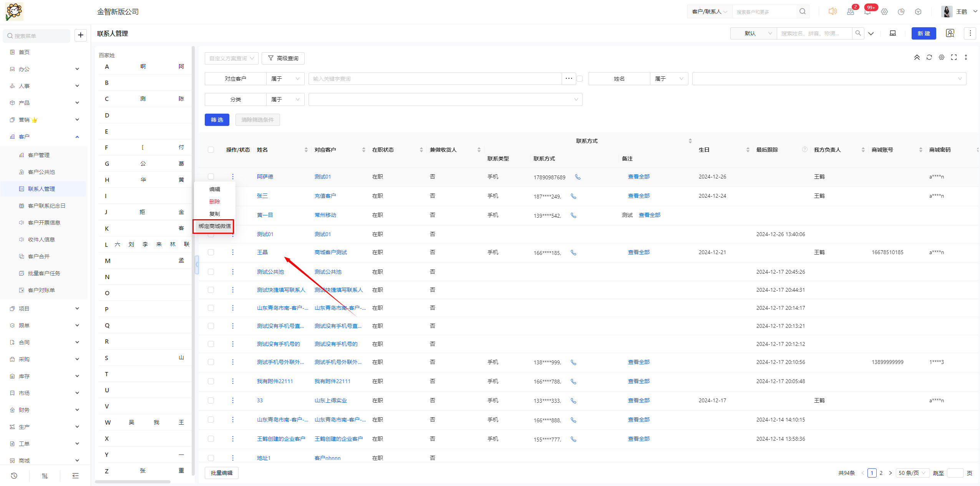Click the speaker announcement icon in header
This screenshot has width=980, height=486.
[832, 12]
